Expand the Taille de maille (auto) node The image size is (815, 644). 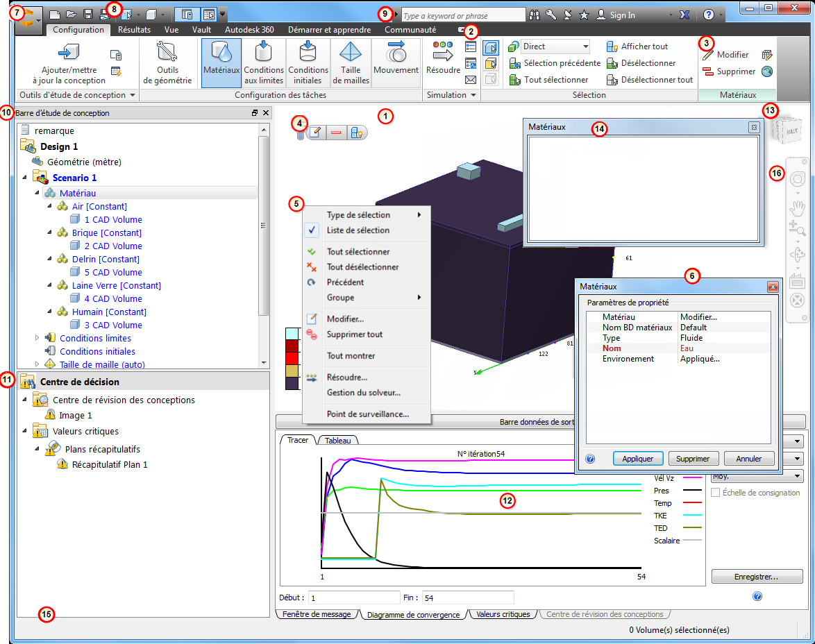(x=37, y=364)
